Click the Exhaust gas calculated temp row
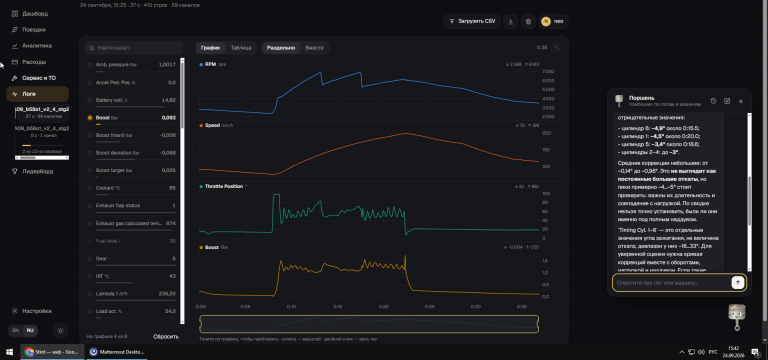The width and height of the screenshot is (768, 360). click(x=132, y=223)
